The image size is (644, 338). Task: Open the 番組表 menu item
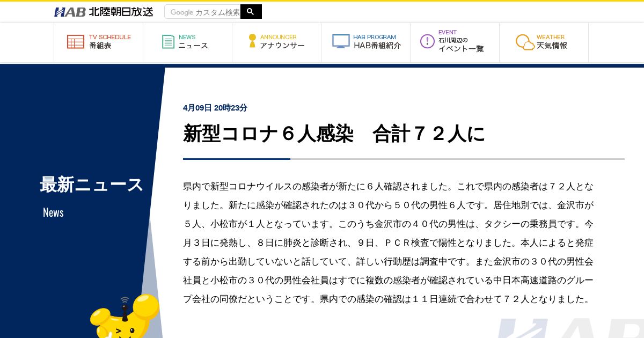(100, 46)
